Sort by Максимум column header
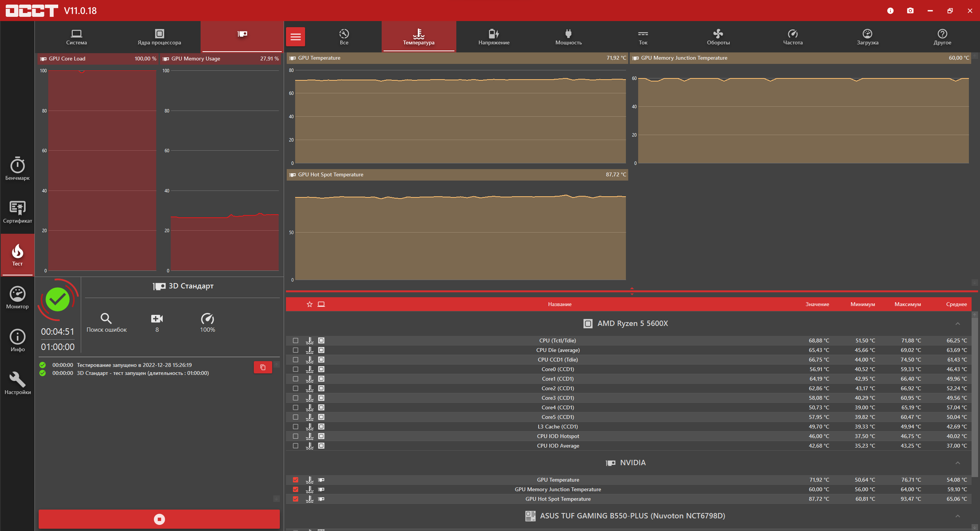This screenshot has width=980, height=531. 907,304
